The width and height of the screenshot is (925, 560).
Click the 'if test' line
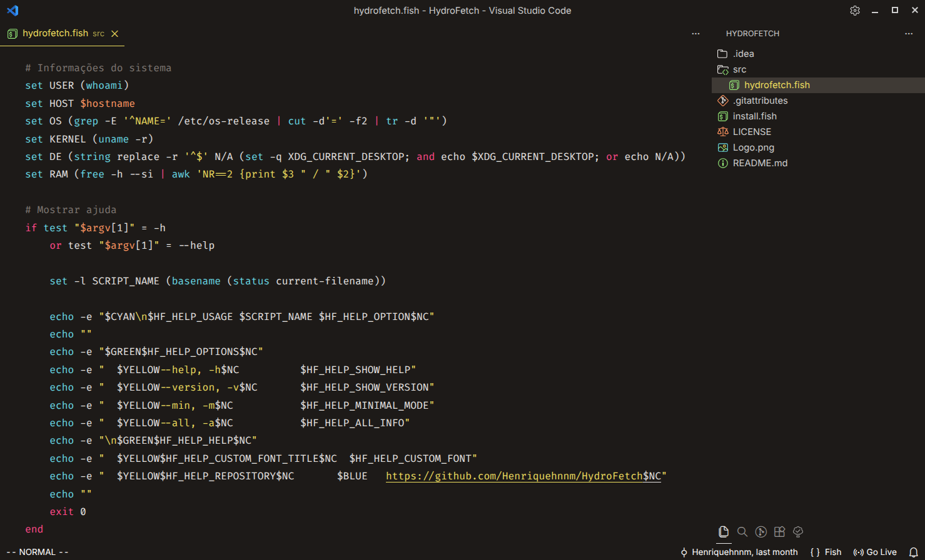[96, 228]
